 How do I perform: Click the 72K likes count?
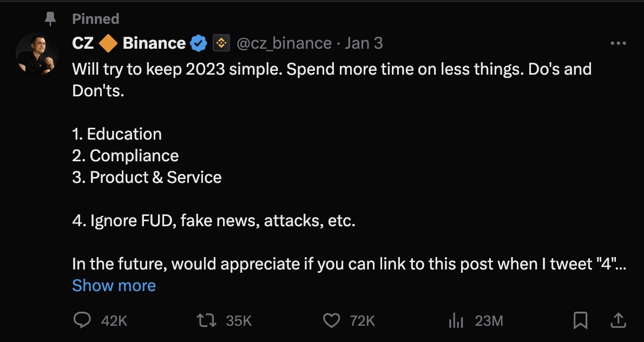click(x=362, y=321)
